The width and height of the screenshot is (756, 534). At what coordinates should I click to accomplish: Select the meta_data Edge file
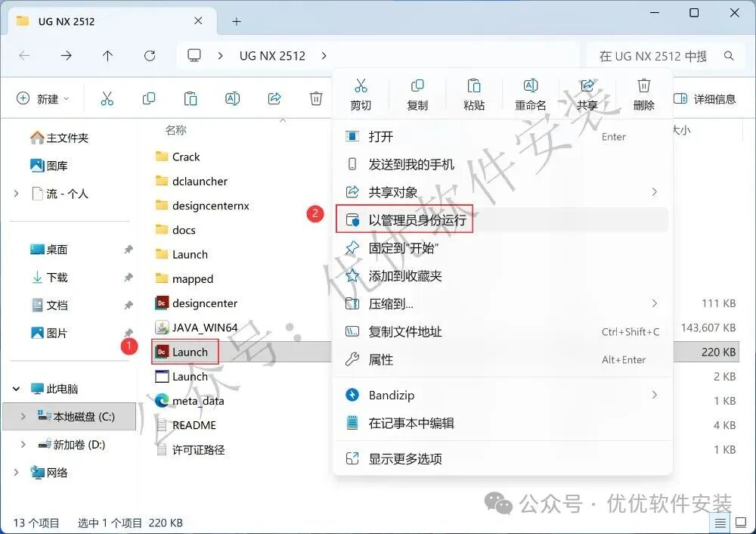(190, 401)
